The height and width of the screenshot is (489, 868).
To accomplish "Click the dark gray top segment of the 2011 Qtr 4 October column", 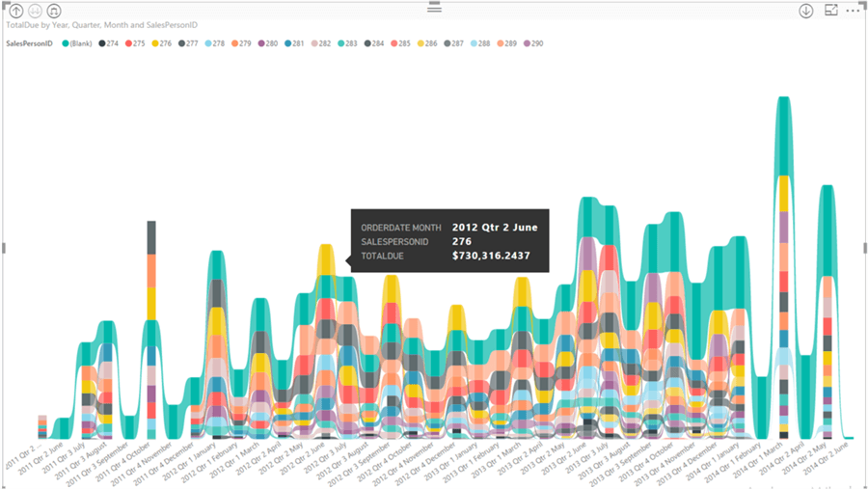I will click(151, 237).
